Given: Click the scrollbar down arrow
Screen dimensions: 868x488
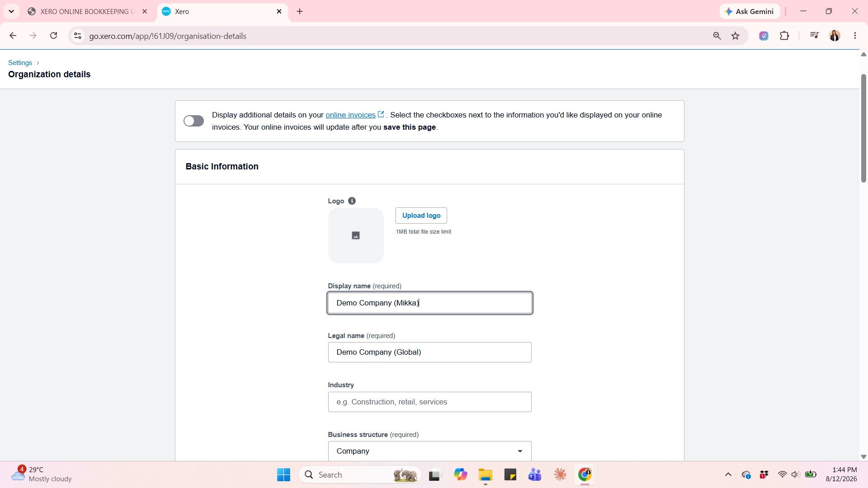Looking at the screenshot, I should pyautogui.click(x=863, y=457).
